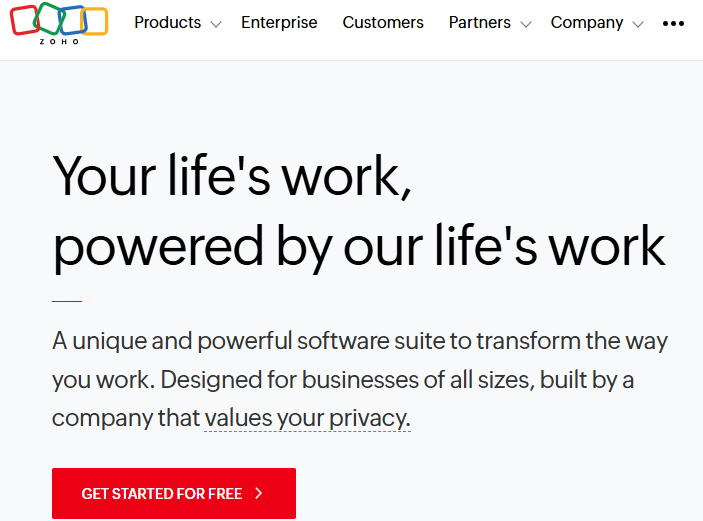The height and width of the screenshot is (521, 703).
Task: Click the arrow icon in Get Started button
Action: pyautogui.click(x=259, y=494)
